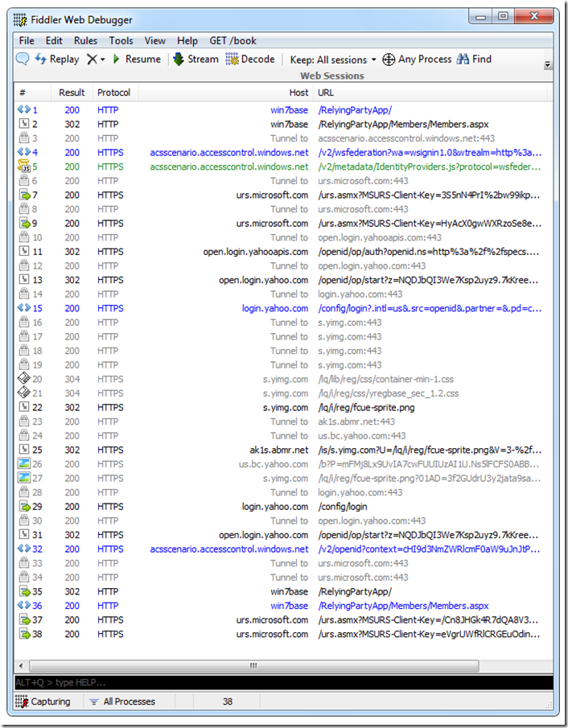
Task: Select host ak1s.abmr.net in session 25
Action: [278, 450]
